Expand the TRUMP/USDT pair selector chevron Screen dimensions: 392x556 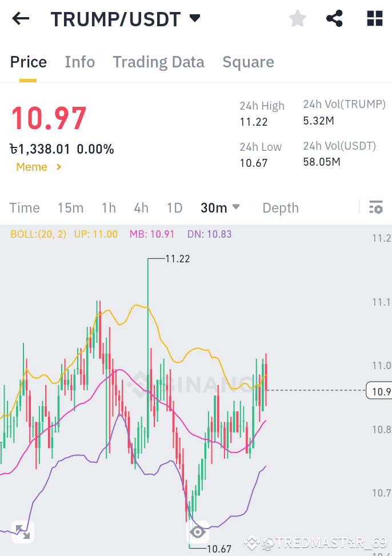195,18
